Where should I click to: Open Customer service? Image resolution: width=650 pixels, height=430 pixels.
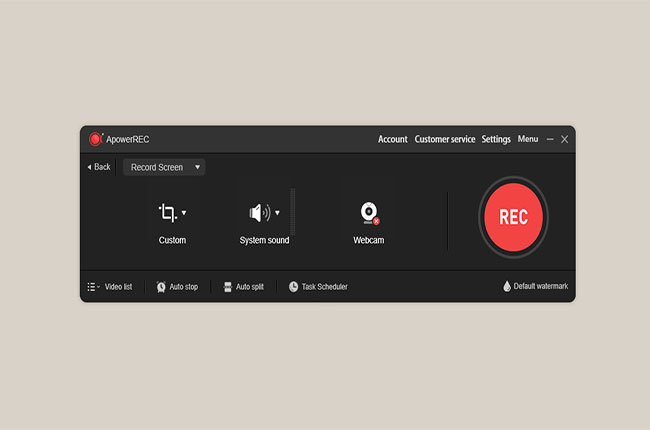445,139
